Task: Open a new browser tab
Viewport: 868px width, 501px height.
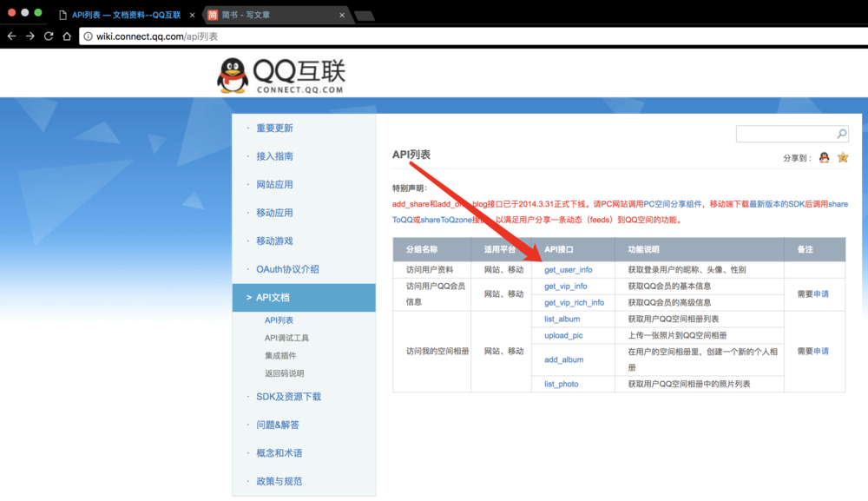Action: [x=365, y=15]
